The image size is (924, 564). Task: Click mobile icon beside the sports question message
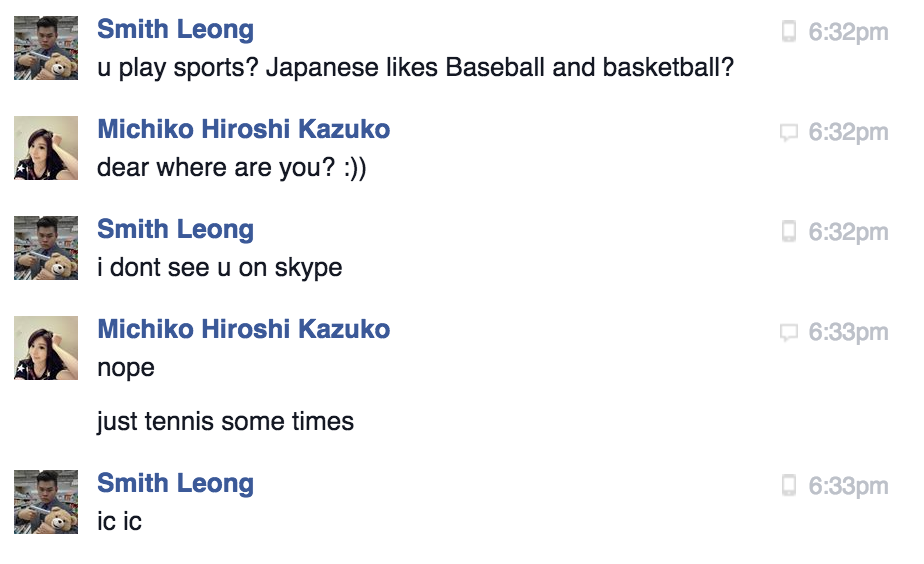[x=788, y=32]
